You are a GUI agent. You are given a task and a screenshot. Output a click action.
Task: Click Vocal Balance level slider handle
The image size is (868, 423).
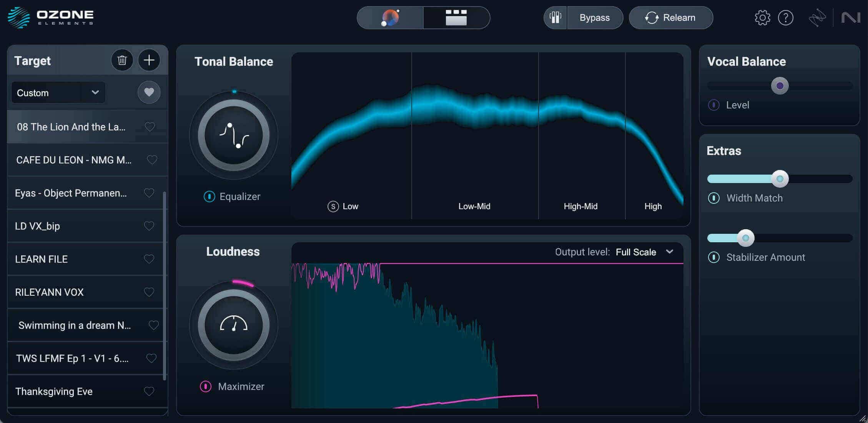780,86
